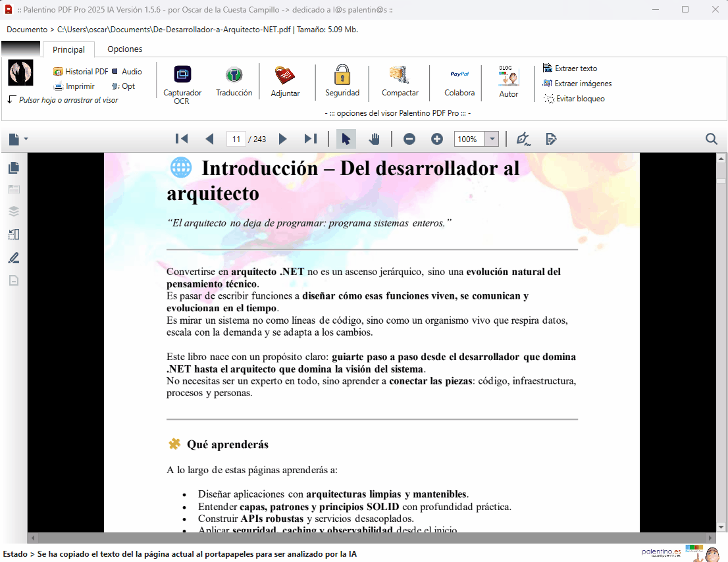This screenshot has width=728, height=562.
Task: Open the Adjuntar tool
Action: coord(285,76)
